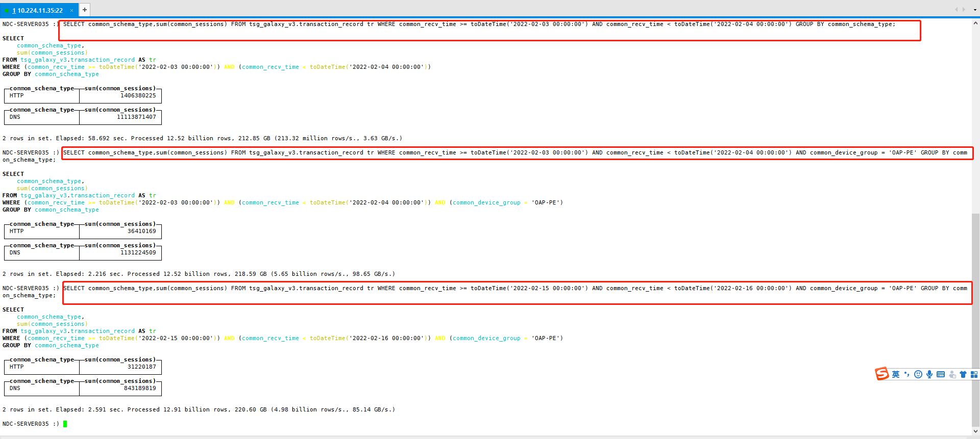
Task: Click the user account icon in IME bar
Action: click(952, 374)
